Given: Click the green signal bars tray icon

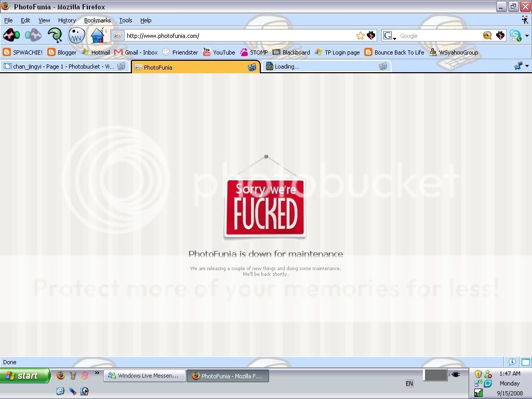Looking at the screenshot, I should coord(478,393).
